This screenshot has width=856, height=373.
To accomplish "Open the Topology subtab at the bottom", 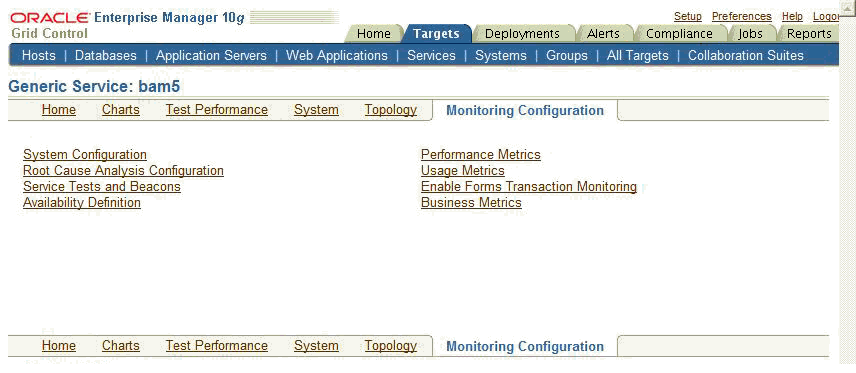I will tap(391, 346).
